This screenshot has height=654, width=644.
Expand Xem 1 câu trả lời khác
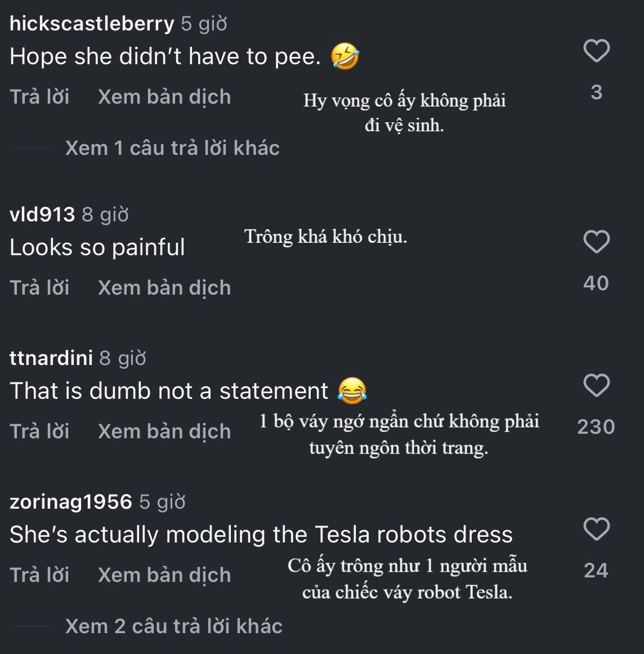click(172, 148)
